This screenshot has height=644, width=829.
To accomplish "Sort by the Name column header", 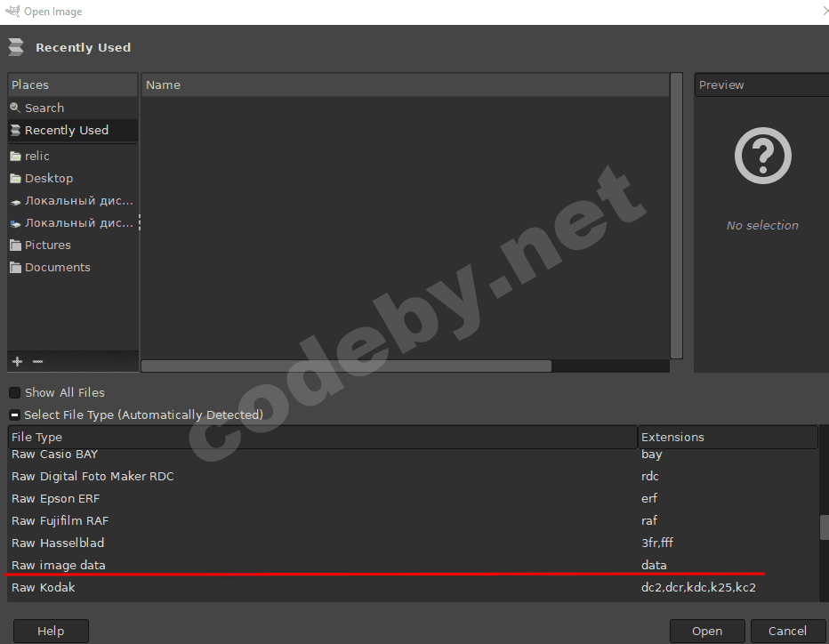I will (x=405, y=85).
